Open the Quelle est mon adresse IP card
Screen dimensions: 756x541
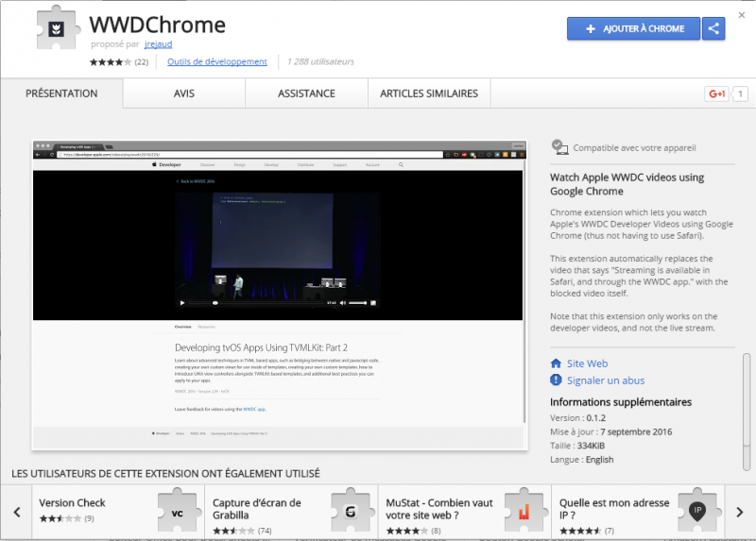[639, 512]
